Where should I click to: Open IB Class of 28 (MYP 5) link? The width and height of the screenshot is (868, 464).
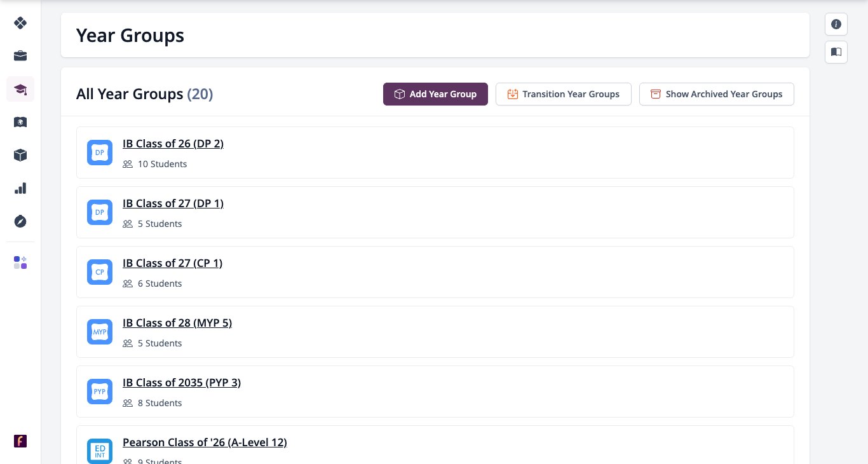(x=177, y=323)
